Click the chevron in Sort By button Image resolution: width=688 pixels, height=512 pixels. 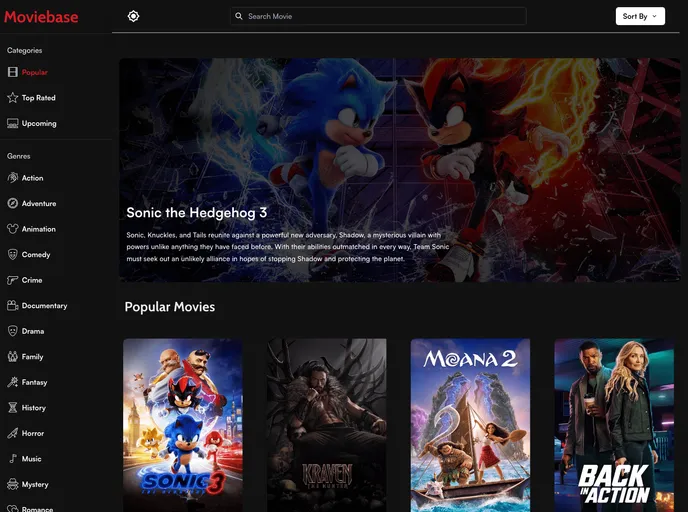[654, 16]
